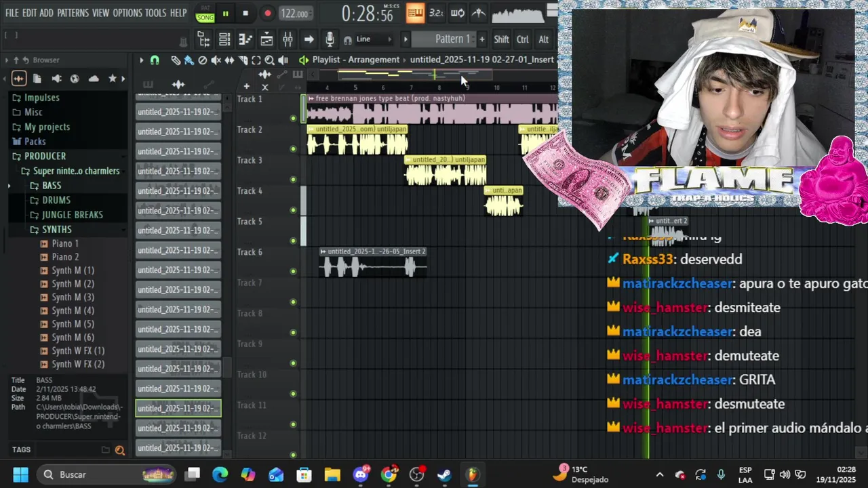Toggle the record button in transport
This screenshot has height=488, width=868.
coord(267,14)
